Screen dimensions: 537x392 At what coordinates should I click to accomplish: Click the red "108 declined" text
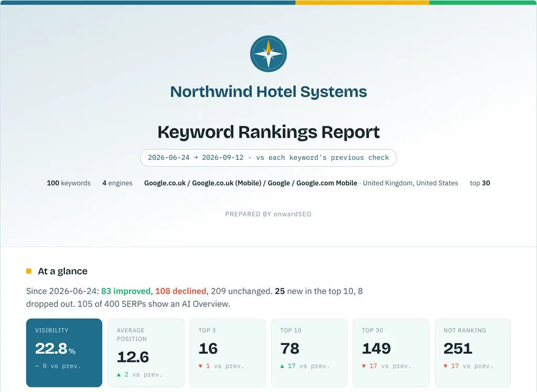point(180,291)
